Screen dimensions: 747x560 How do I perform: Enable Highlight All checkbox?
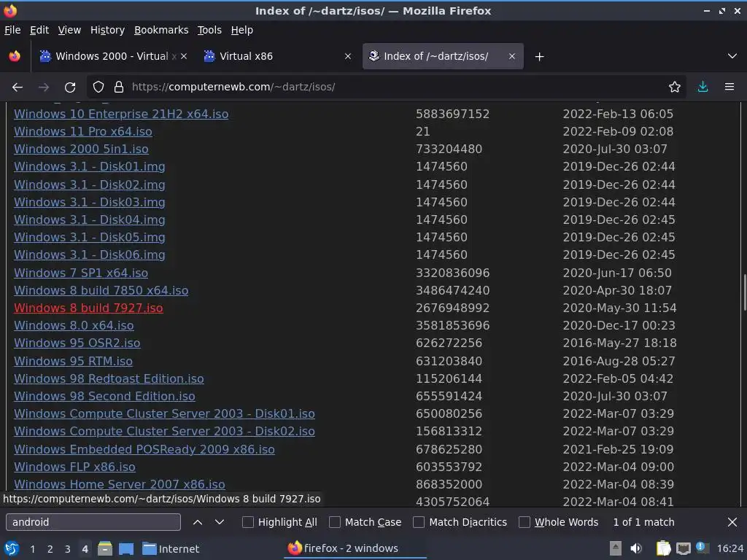[248, 522]
